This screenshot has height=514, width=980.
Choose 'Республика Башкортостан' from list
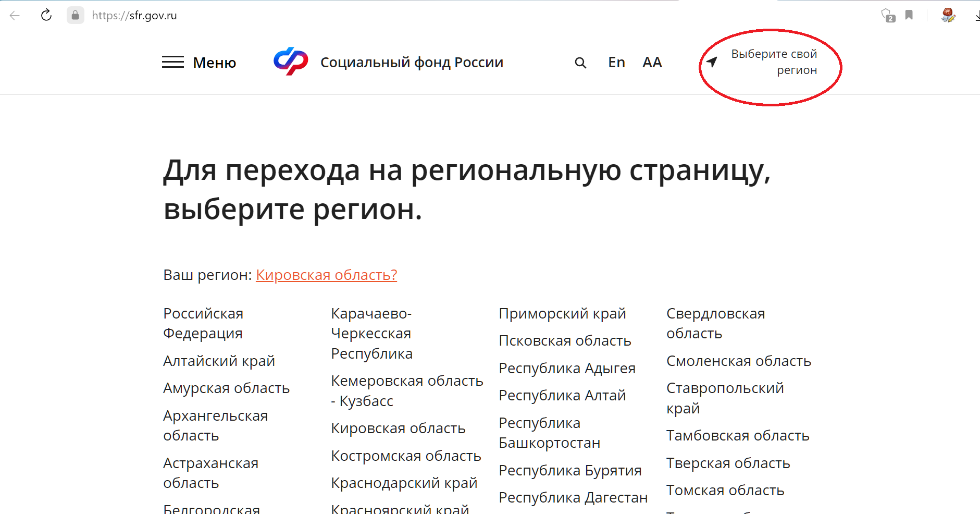coord(549,433)
